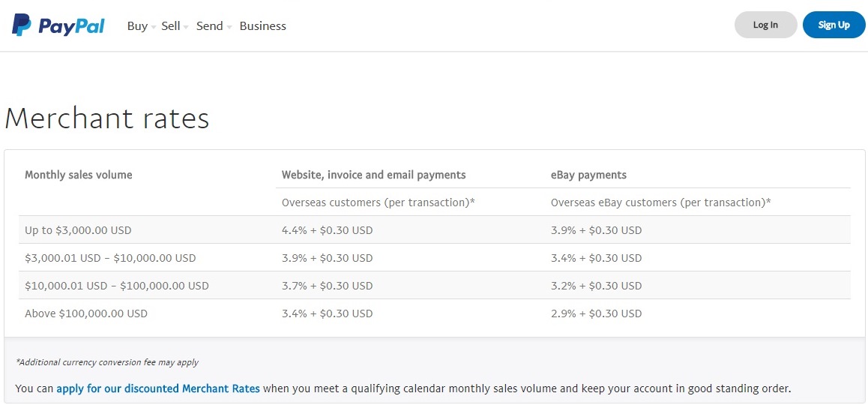The width and height of the screenshot is (868, 405).
Task: Click the Overseas eBay customers subheader
Action: pos(660,202)
